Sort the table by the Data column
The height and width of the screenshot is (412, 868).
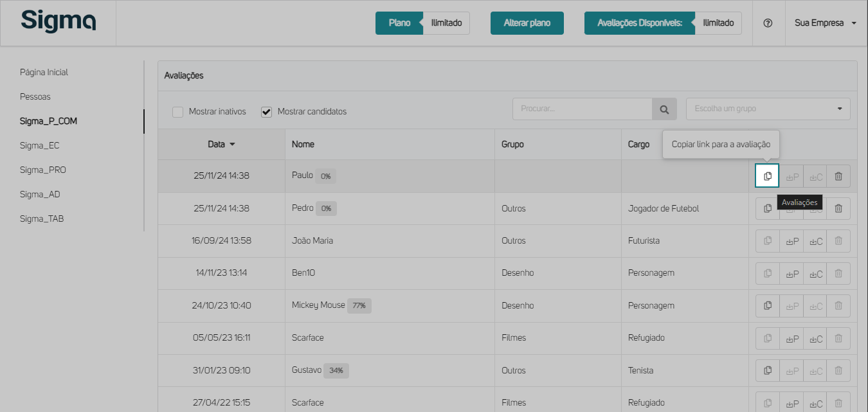[221, 145]
